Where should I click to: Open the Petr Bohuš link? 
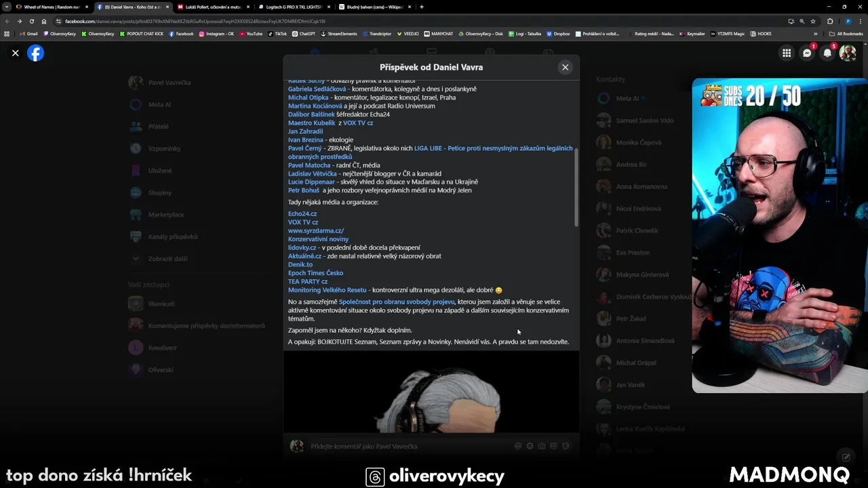click(304, 190)
